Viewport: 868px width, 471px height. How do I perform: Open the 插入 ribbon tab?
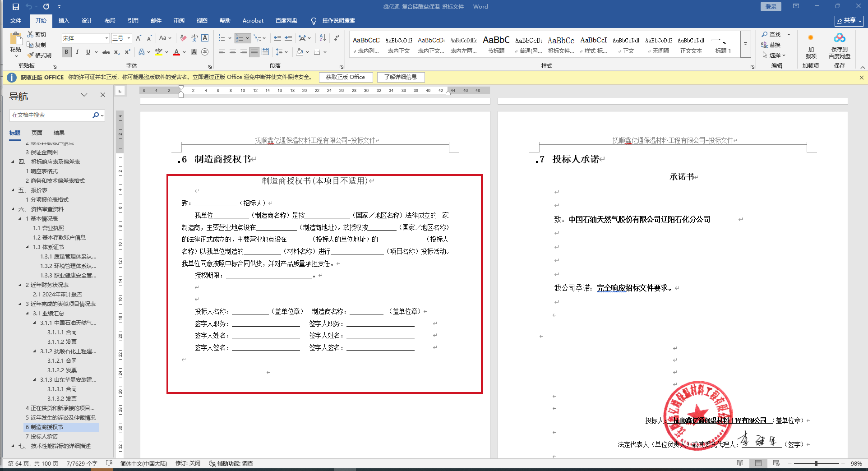pos(64,21)
